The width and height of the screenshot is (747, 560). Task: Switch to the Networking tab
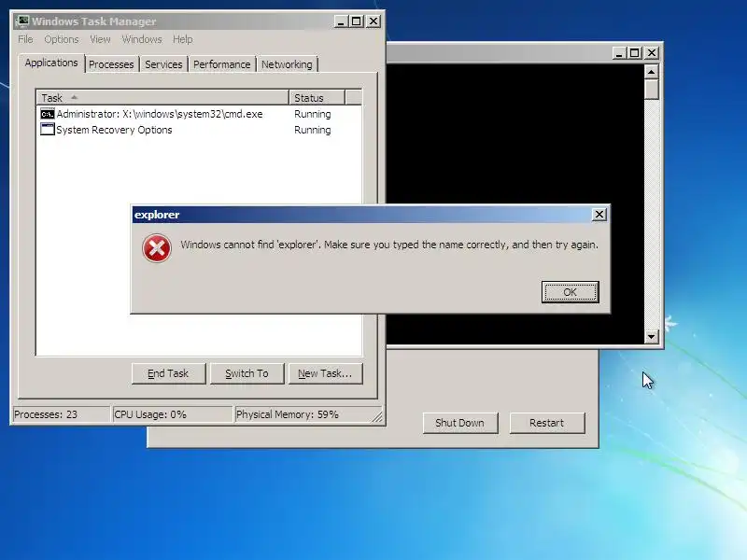click(287, 64)
